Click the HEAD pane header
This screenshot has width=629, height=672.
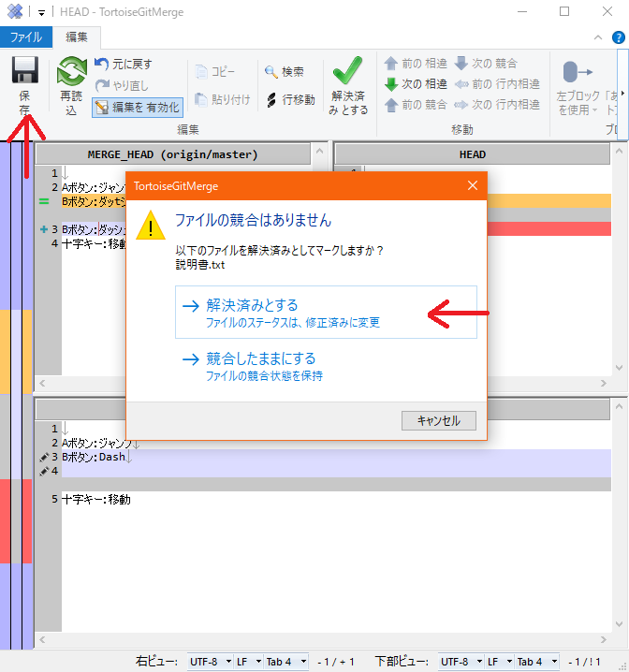tap(472, 154)
